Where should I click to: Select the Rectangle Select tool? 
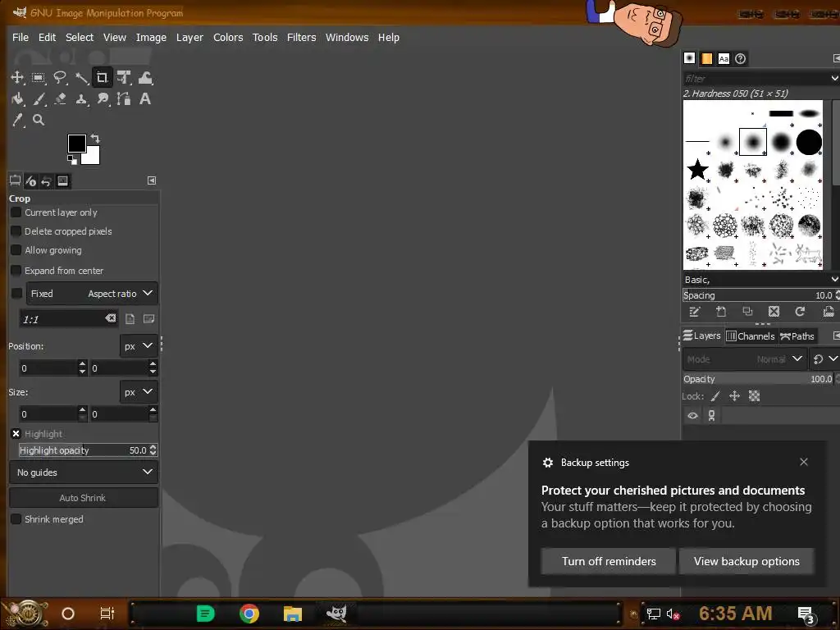point(39,78)
